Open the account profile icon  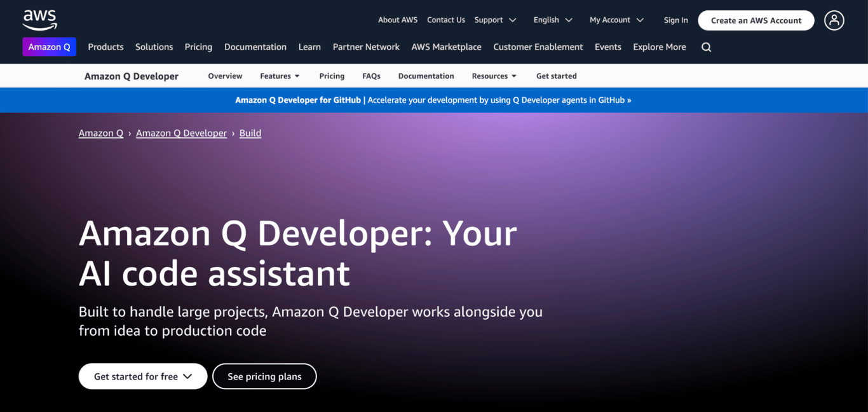coord(834,20)
